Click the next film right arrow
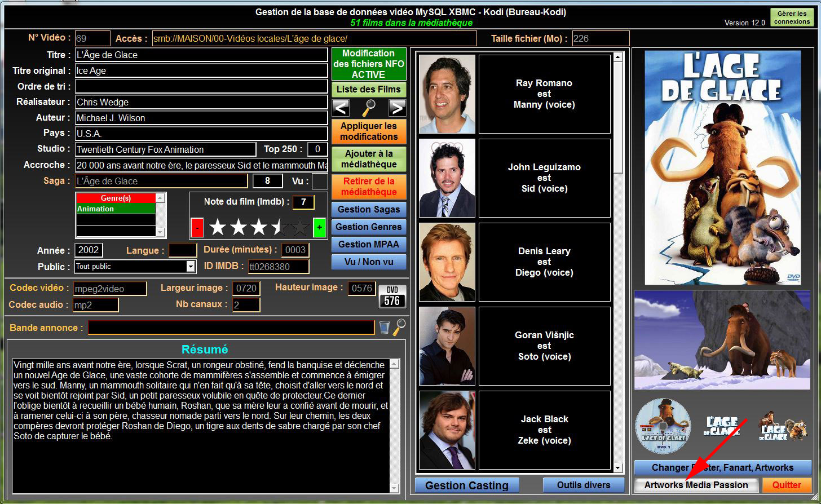821x504 pixels. 398,107
